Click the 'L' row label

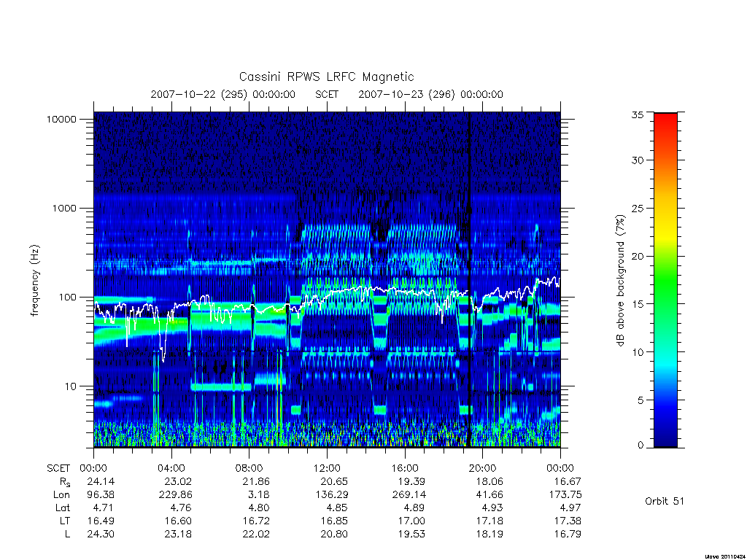(67, 534)
